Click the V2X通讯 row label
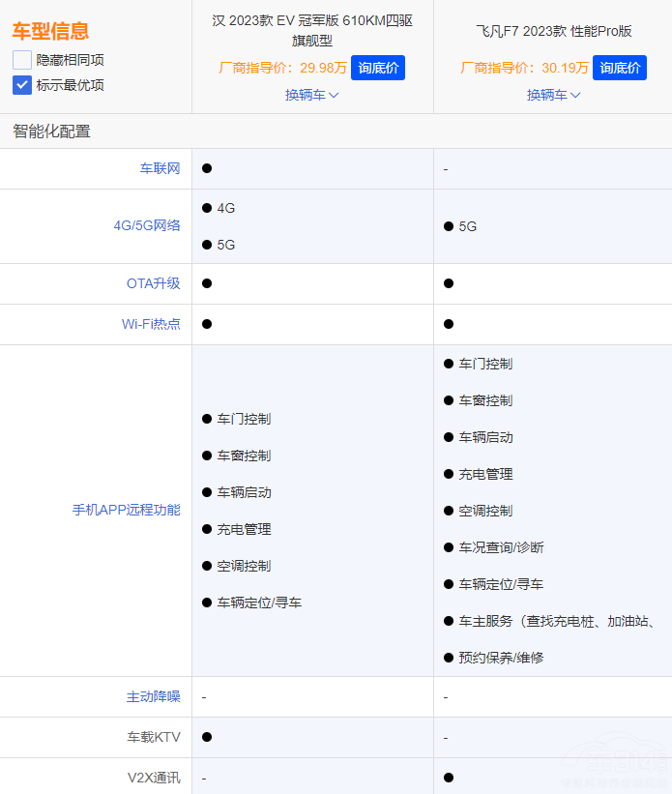The height and width of the screenshot is (794, 672). coord(154,778)
